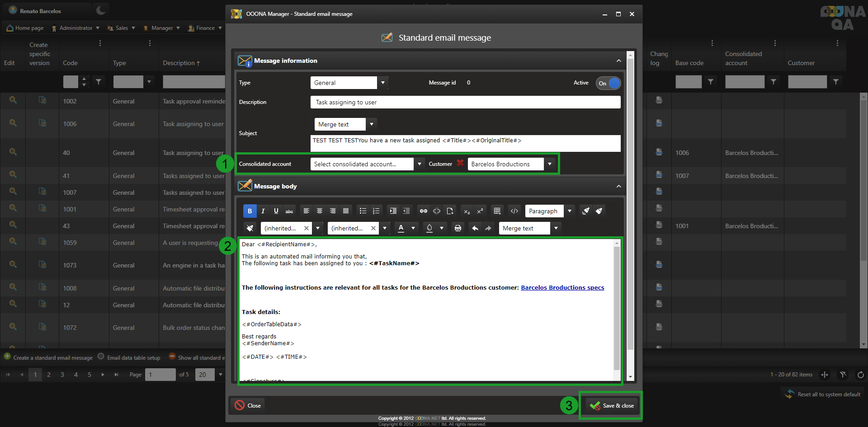
Task: Open the Type dropdown showing General
Action: [383, 83]
